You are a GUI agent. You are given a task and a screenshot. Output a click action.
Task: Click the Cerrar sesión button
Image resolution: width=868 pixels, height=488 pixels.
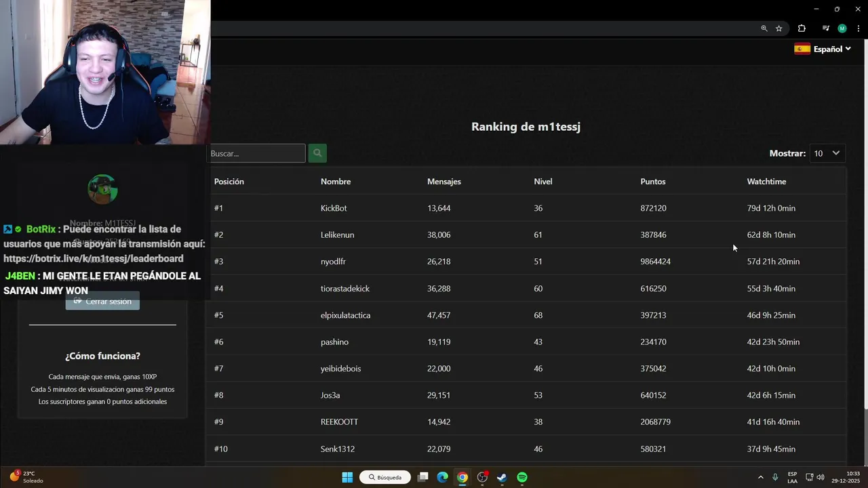(102, 301)
